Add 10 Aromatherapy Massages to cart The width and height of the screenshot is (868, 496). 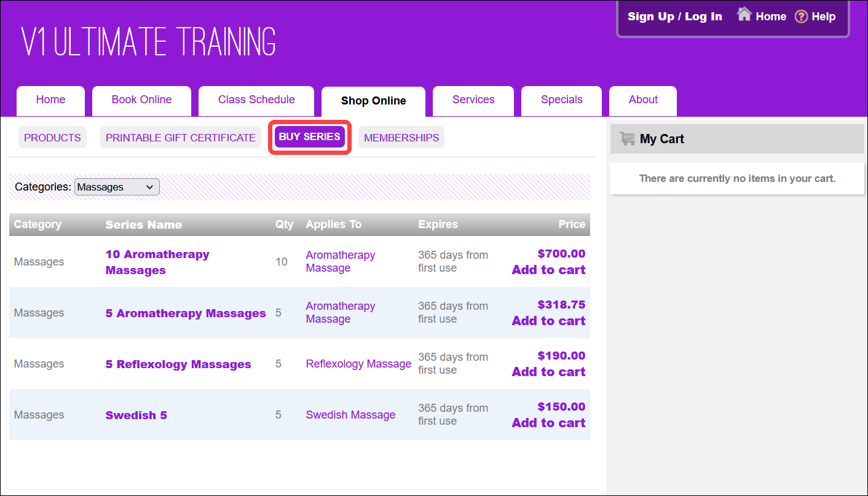pos(548,270)
